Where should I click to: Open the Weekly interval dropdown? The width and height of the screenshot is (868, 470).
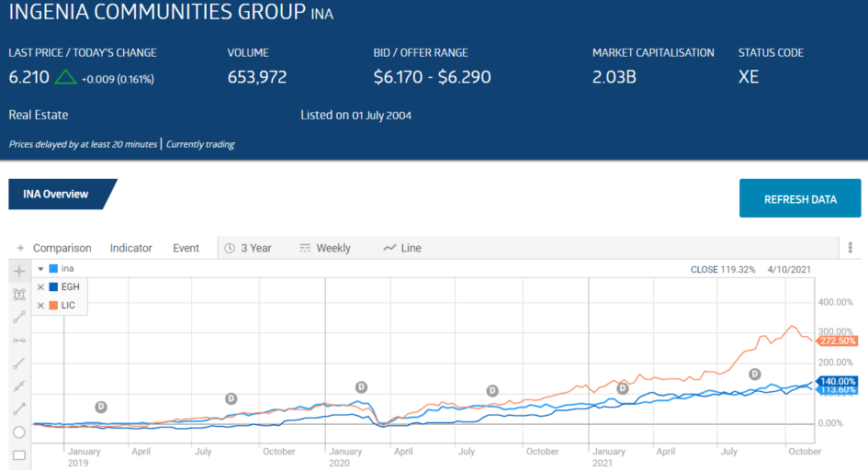pyautogui.click(x=325, y=248)
